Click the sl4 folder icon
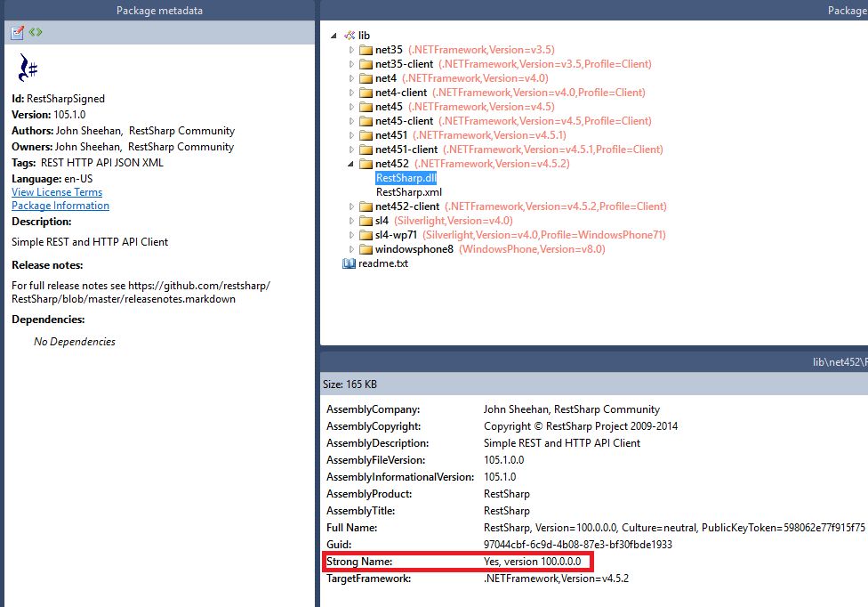868x607 pixels. point(366,221)
